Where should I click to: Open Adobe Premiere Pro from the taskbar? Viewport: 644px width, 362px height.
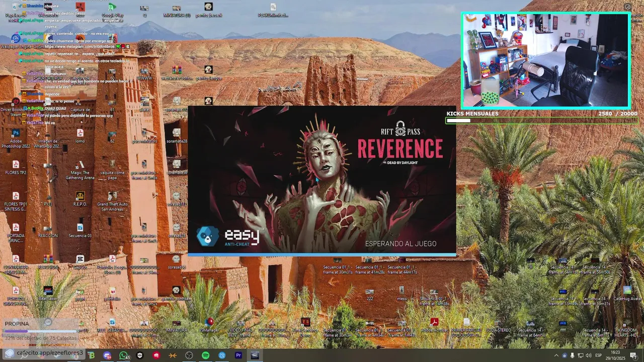point(238,355)
